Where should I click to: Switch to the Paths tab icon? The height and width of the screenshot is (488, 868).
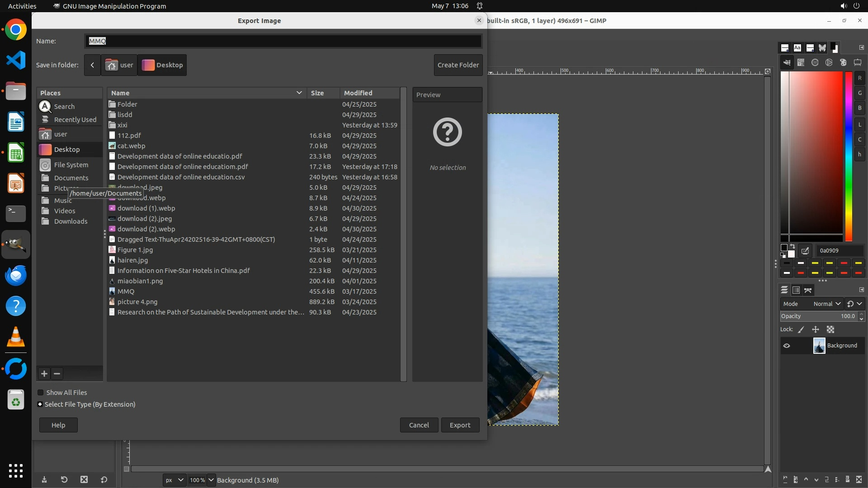[808, 290]
